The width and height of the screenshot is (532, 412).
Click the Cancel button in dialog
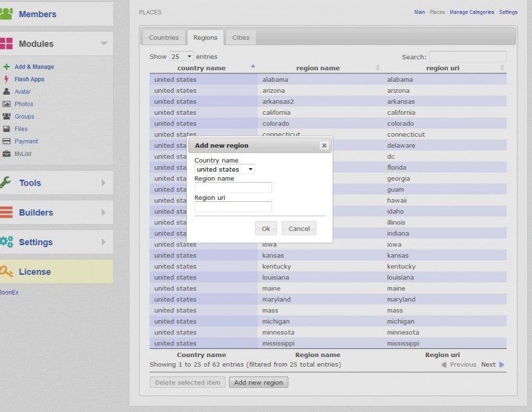pyautogui.click(x=299, y=229)
